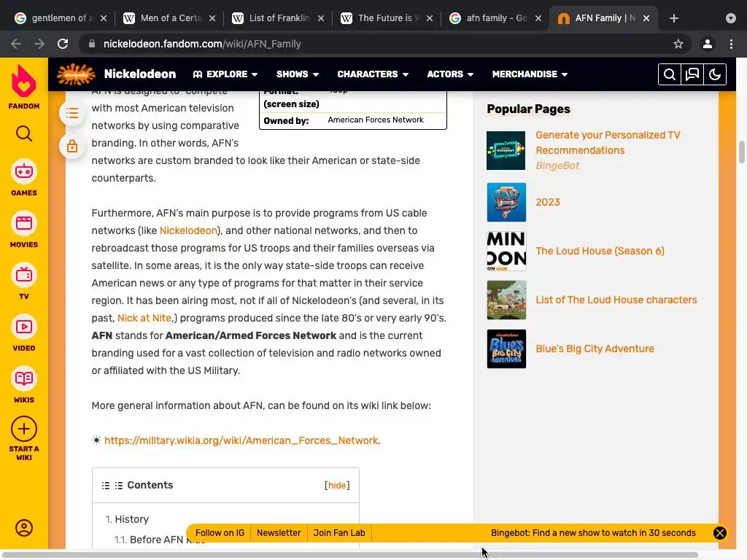Click the BingeBot recommendations thumbnail

coord(506,150)
